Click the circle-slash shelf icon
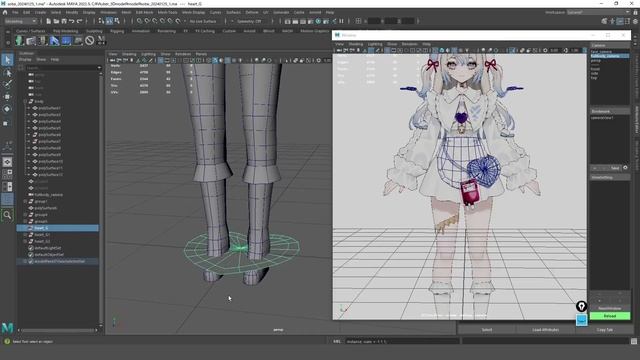 [89, 40]
